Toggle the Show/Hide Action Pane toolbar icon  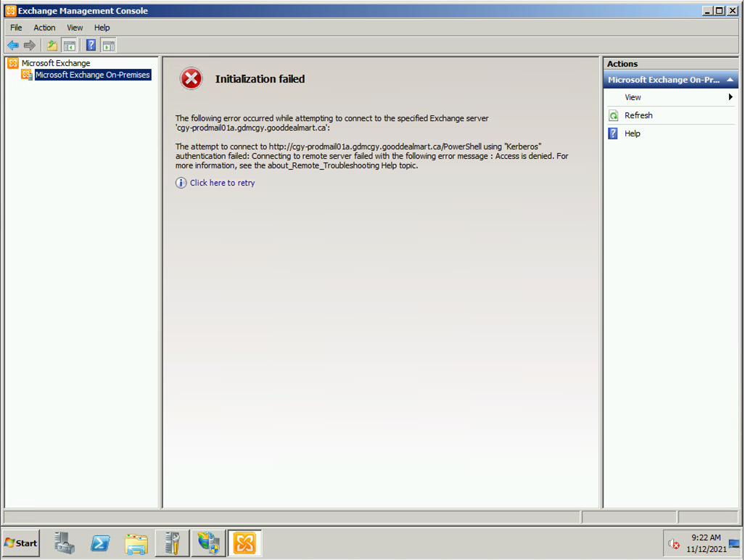(109, 46)
